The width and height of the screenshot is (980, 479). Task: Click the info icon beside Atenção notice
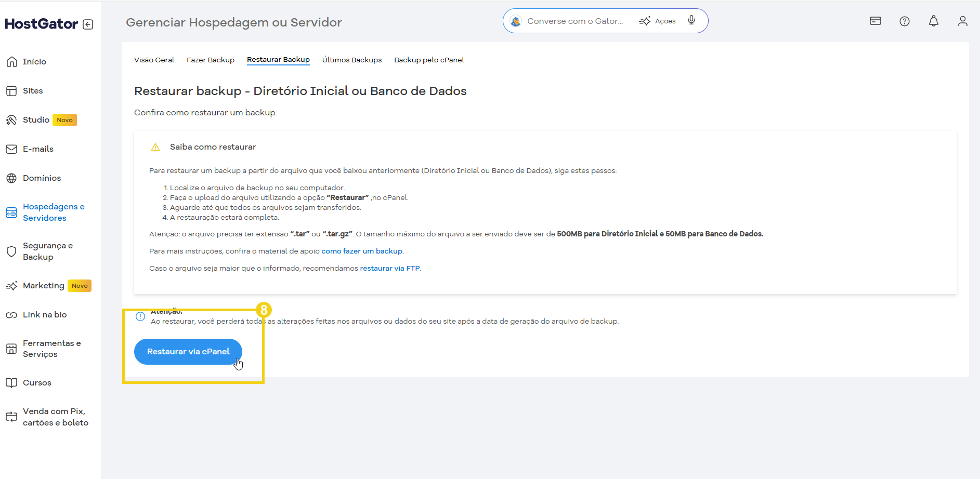coord(140,316)
